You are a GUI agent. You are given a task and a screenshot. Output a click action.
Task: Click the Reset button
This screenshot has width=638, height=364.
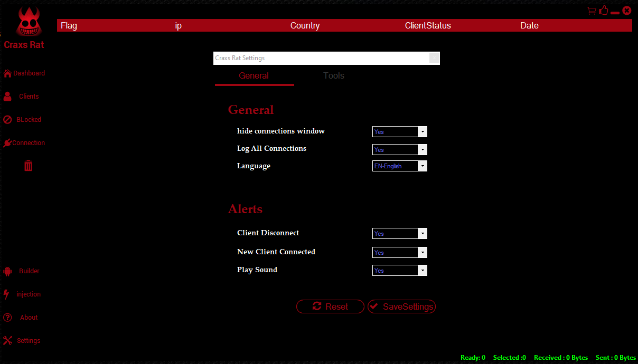(331, 306)
